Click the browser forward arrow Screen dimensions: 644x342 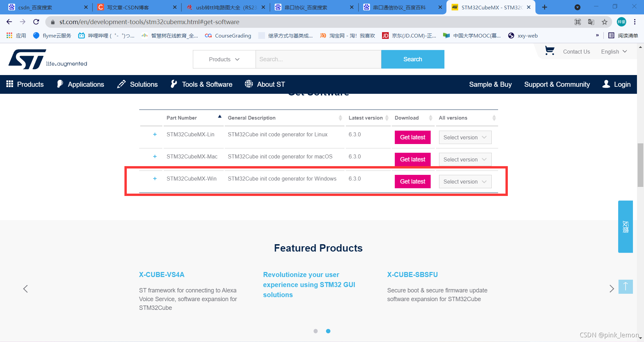click(x=22, y=22)
